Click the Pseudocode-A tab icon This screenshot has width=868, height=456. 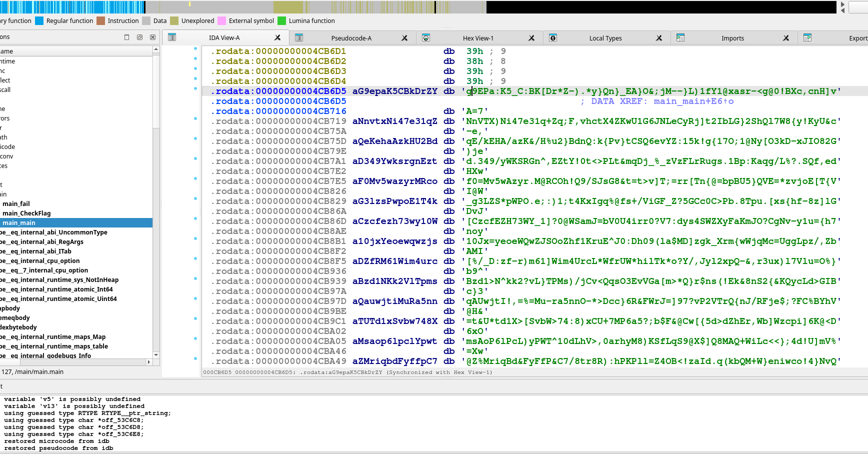(299, 38)
